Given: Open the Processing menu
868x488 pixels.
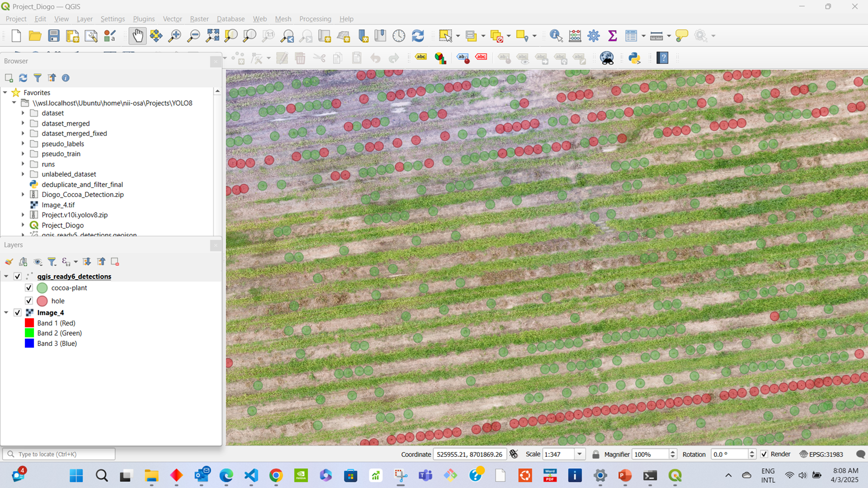Looking at the screenshot, I should pos(315,19).
